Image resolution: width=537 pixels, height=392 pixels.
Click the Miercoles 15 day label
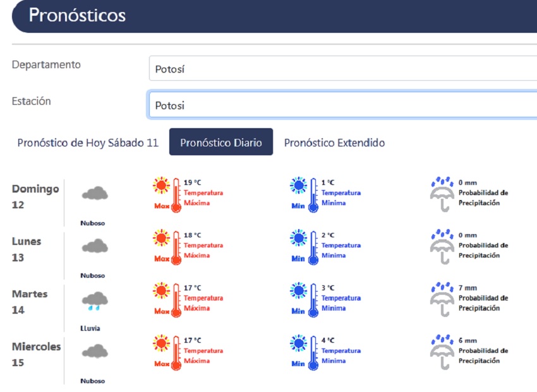(36, 354)
